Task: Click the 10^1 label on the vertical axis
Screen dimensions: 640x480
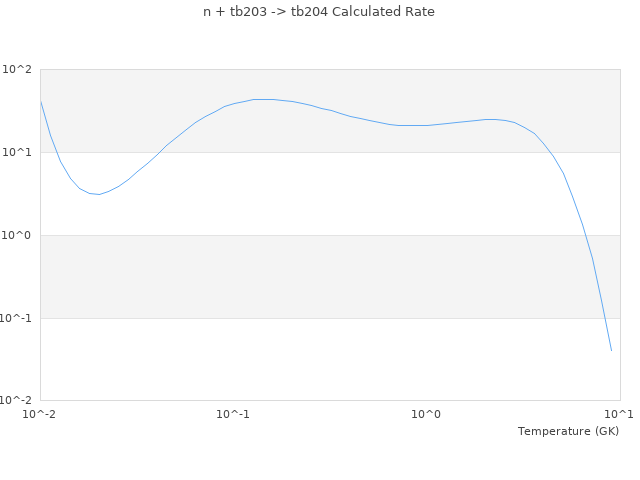Action: [x=17, y=153]
